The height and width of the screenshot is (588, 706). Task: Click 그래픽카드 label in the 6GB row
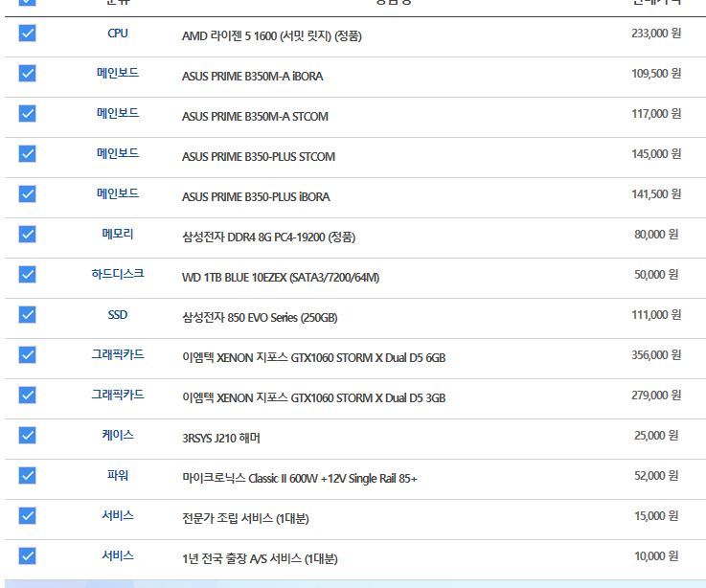pyautogui.click(x=118, y=354)
